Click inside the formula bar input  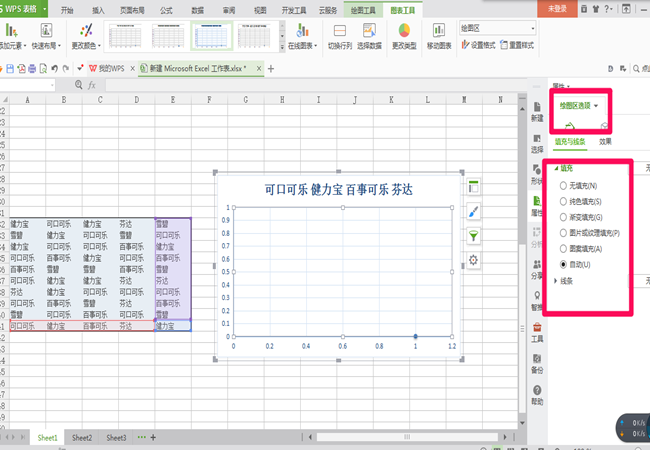tap(315, 85)
